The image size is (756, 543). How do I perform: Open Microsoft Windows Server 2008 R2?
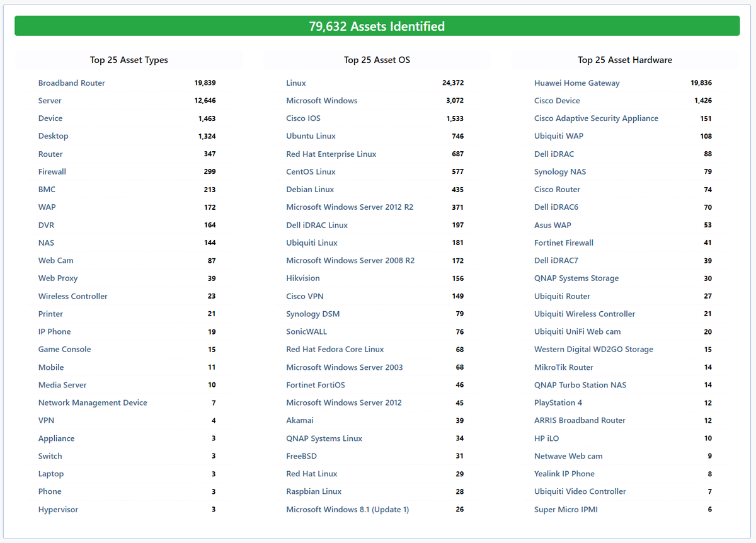[x=351, y=261]
